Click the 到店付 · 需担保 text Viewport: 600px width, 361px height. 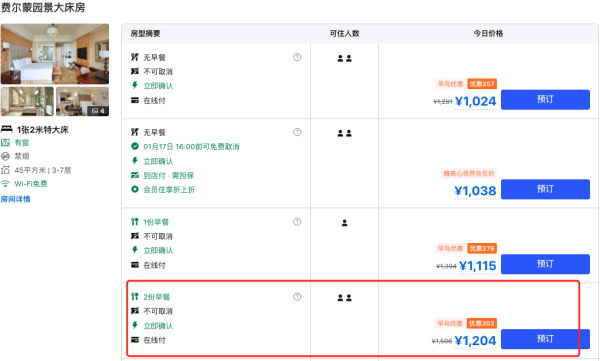(x=168, y=175)
